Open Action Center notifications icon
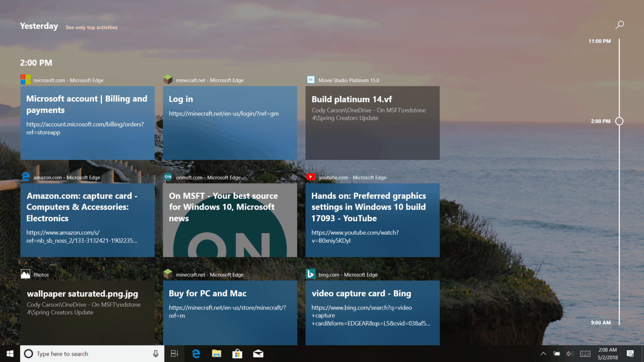The width and height of the screenshot is (644, 362). click(630, 354)
